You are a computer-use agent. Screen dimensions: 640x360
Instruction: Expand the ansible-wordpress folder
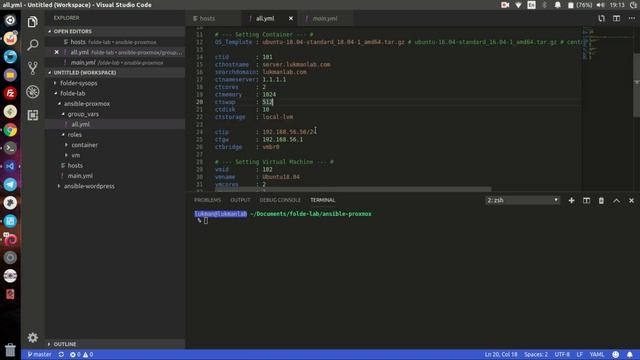(89, 186)
